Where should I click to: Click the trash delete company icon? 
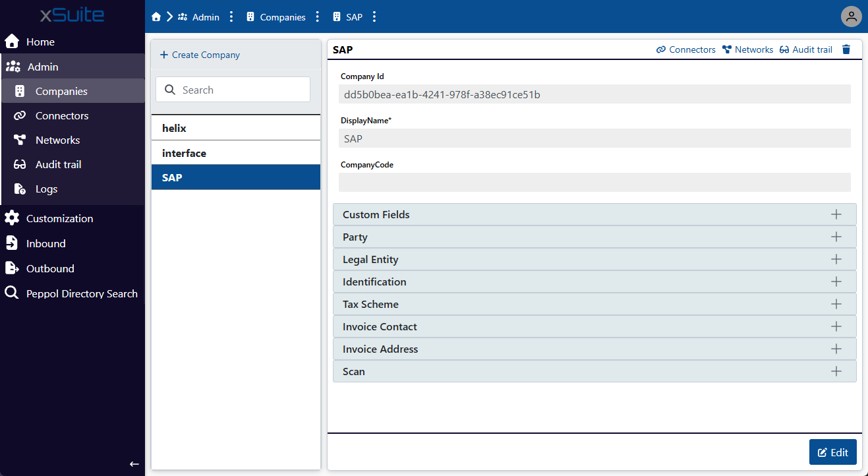(846, 49)
